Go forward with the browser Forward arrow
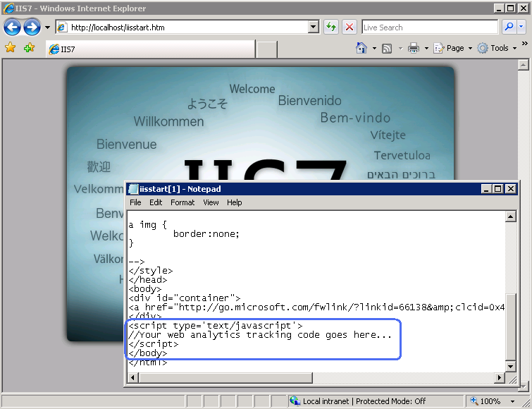 point(32,28)
